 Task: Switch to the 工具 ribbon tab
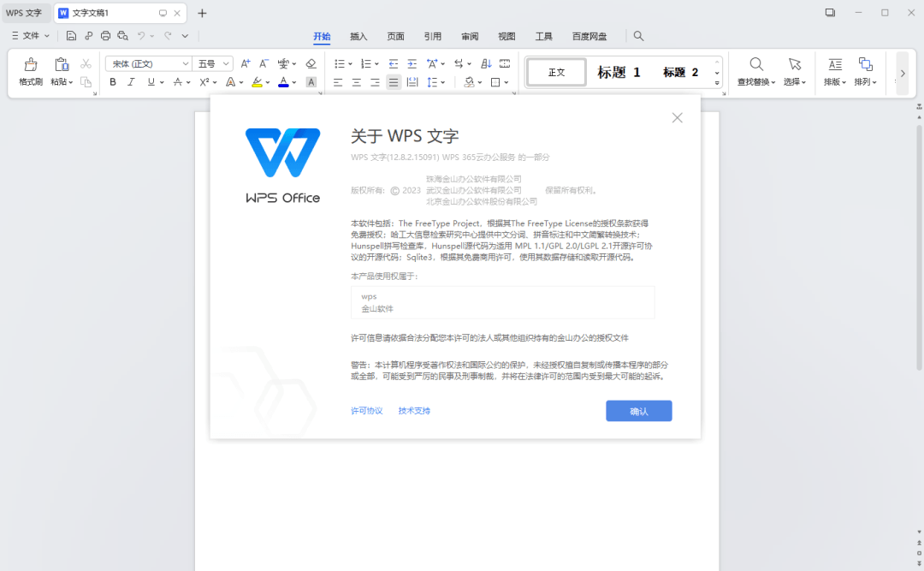click(544, 37)
